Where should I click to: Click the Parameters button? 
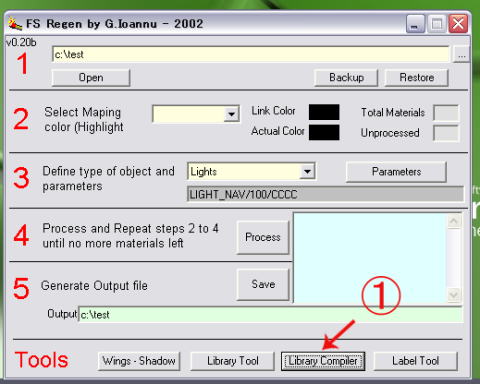396,172
